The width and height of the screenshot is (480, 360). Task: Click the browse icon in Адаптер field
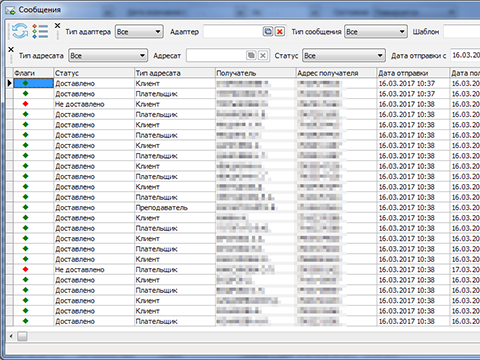pyautogui.click(x=268, y=32)
